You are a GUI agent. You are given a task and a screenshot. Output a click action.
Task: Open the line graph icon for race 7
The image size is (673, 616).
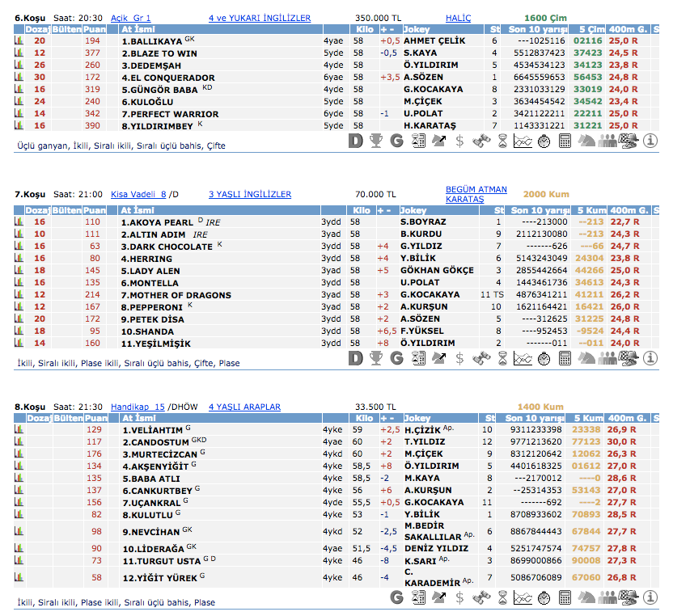click(523, 358)
